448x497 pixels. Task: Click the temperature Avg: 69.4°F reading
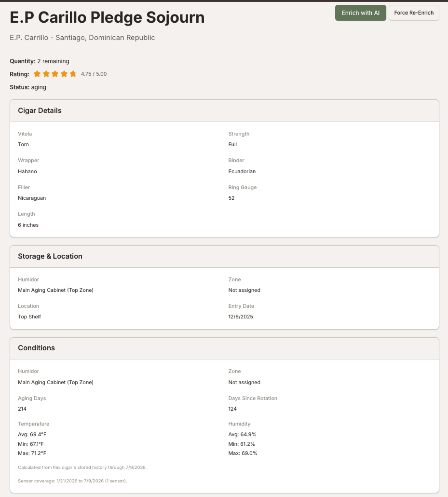[x=32, y=435]
